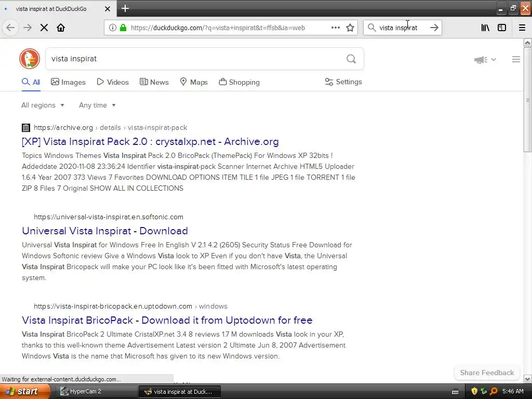532x399 pixels.
Task: Click the Windows Start button
Action: pyautogui.click(x=25, y=391)
